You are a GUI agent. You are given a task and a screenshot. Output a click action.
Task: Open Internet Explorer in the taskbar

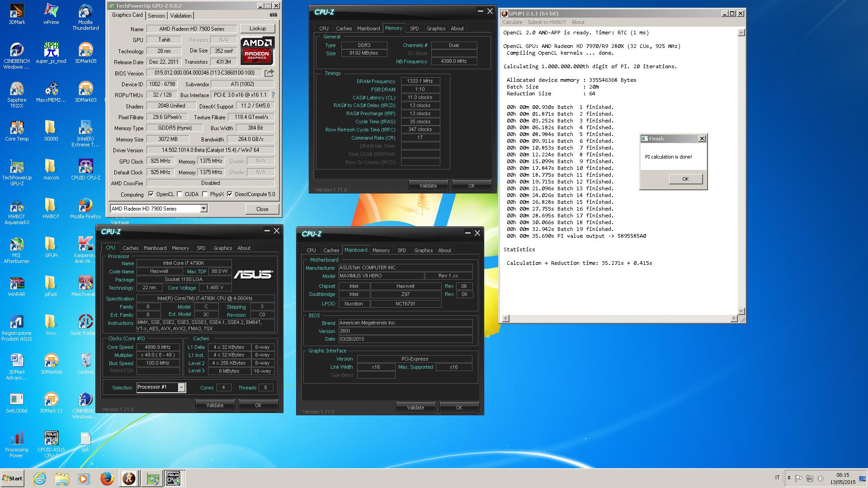(x=40, y=479)
